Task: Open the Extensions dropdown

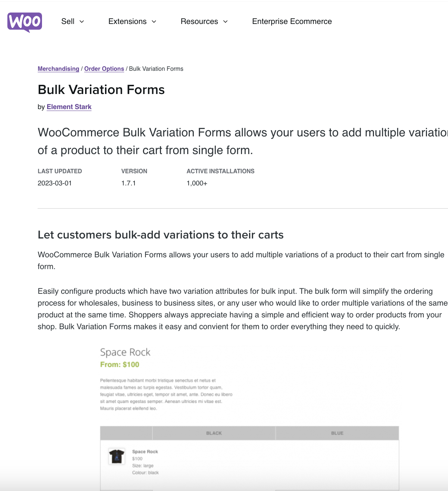Action: coord(132,21)
